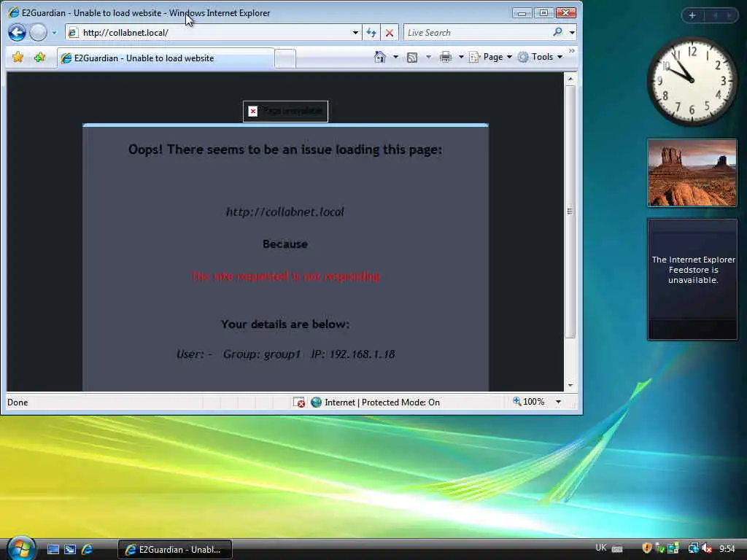Click the RSS Feeds toolbar icon

[x=412, y=58]
